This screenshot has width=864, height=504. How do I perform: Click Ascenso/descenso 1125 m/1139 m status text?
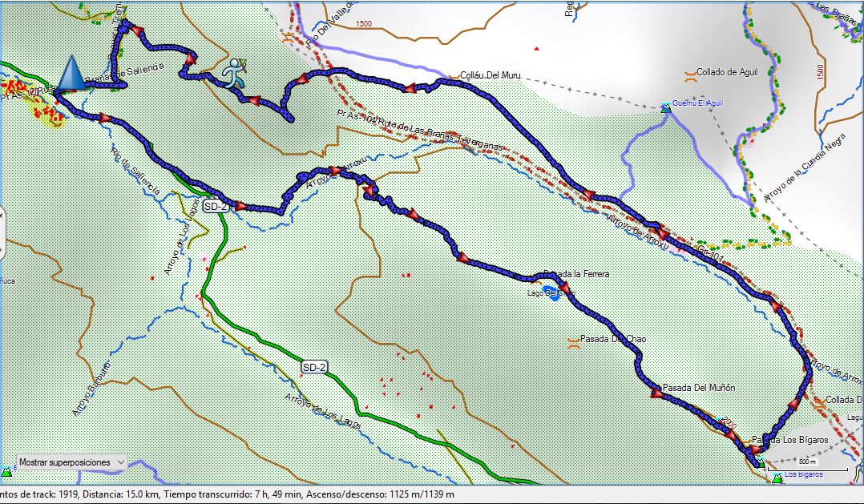382,494
